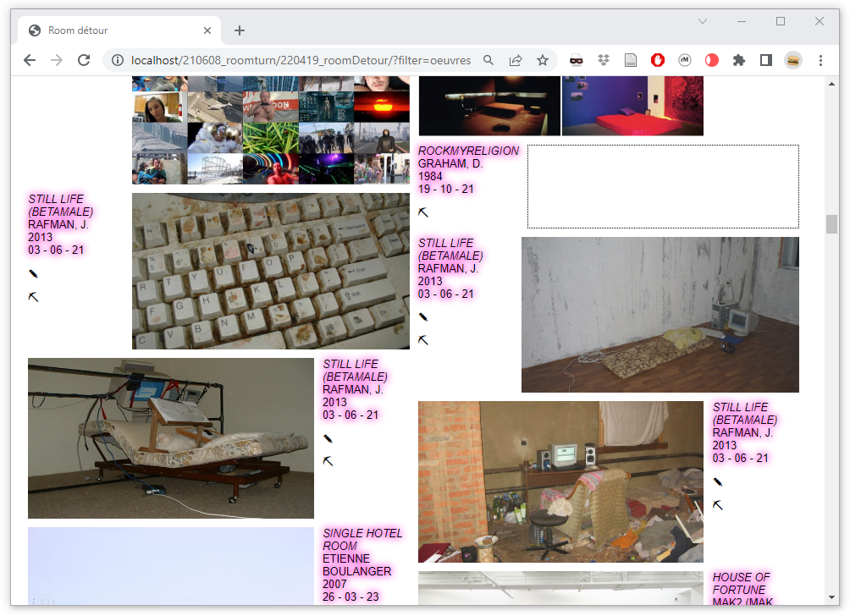Screen dimensions: 850x616
Task: Open the tab search chevron dropdown
Action: tap(703, 21)
